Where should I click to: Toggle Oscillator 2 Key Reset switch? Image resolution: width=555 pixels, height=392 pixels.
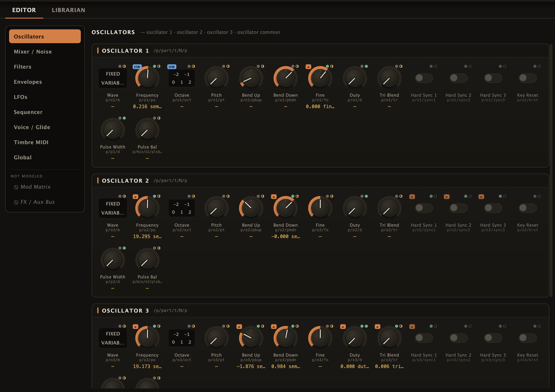528,208
